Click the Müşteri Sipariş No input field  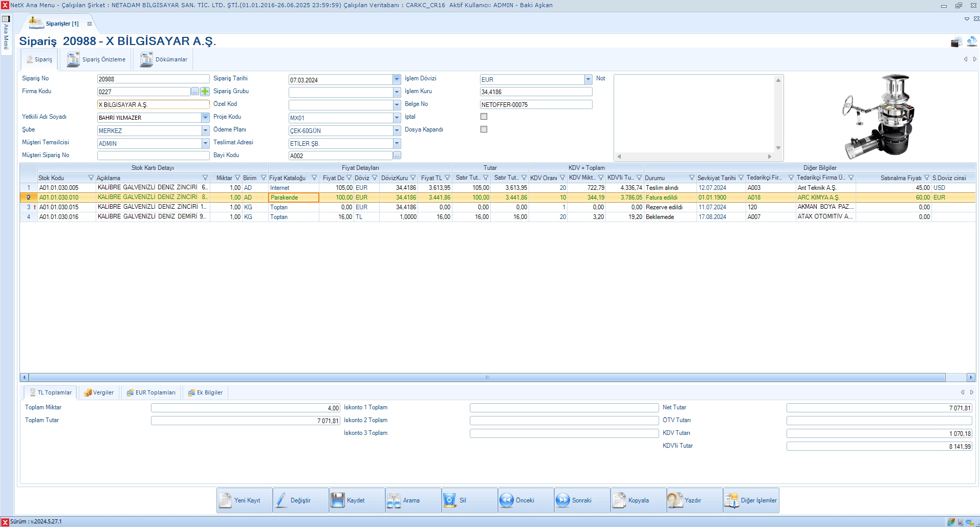point(153,156)
